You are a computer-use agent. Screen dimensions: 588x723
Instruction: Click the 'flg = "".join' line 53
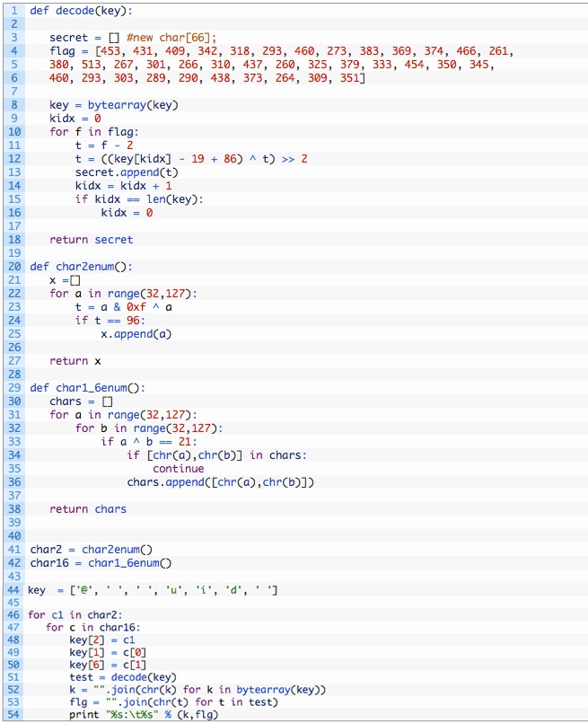tap(174, 702)
